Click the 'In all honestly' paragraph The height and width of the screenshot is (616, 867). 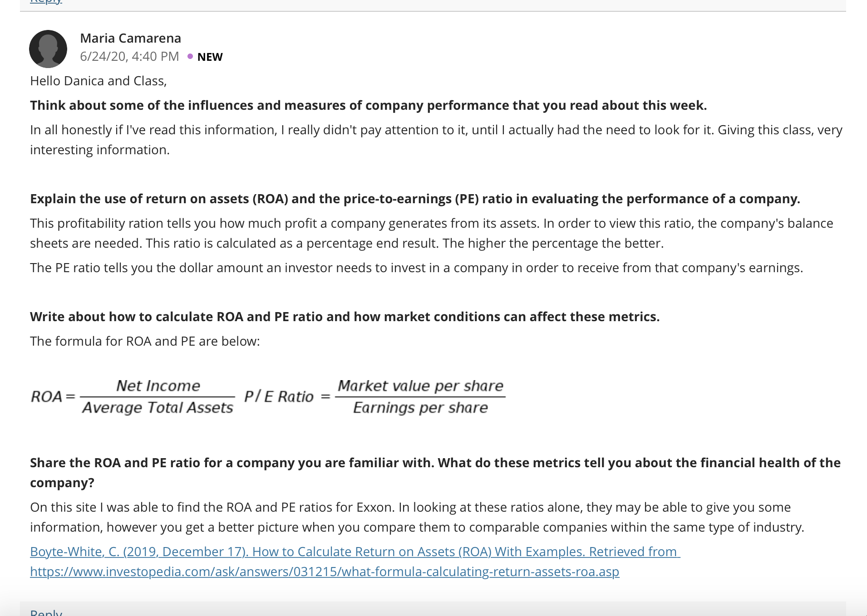436,140
